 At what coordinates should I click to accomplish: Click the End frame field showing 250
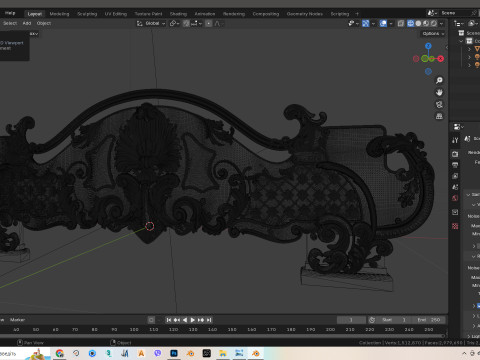[x=429, y=320]
